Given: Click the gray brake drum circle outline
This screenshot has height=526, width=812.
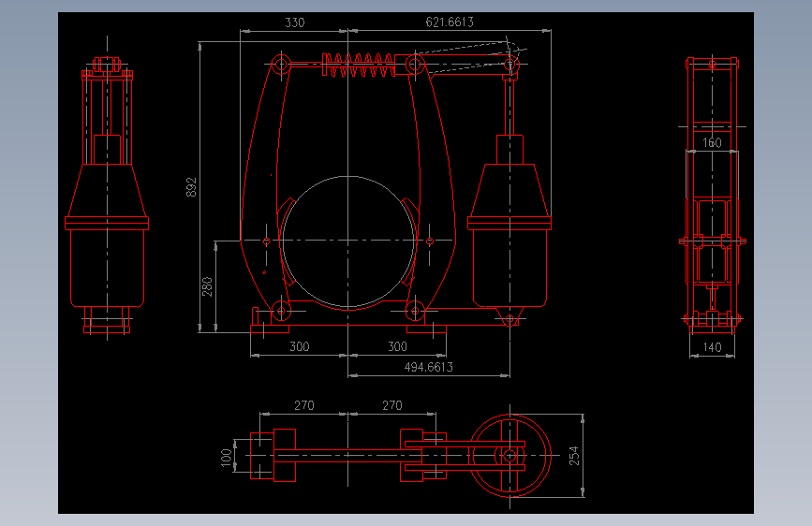Looking at the screenshot, I should coord(348,241).
